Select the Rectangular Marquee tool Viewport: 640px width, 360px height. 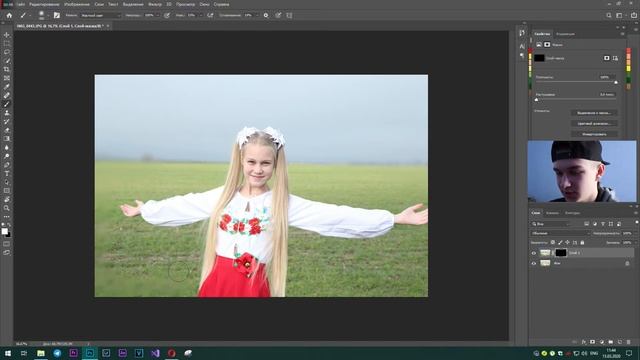[7, 44]
